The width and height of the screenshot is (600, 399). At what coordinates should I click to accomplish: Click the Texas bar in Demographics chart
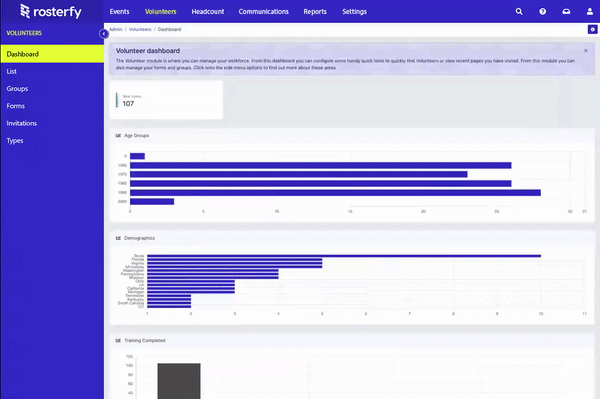344,256
